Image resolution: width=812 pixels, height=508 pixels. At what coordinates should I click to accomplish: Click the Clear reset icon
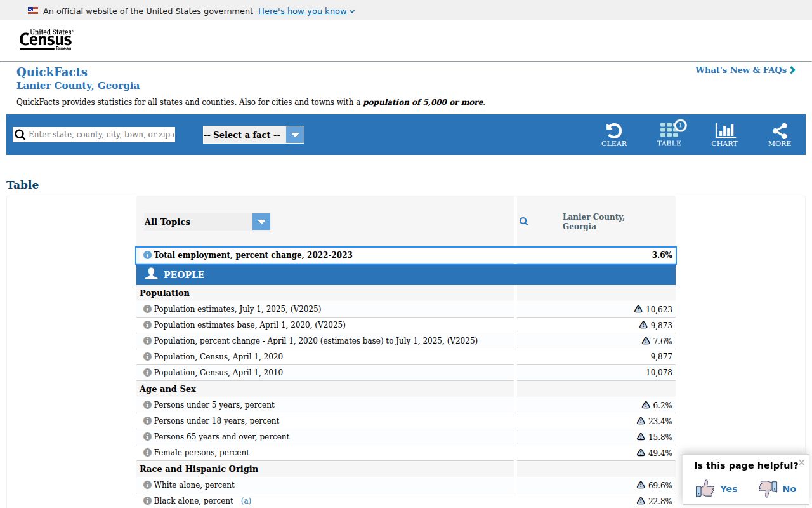[614, 135]
